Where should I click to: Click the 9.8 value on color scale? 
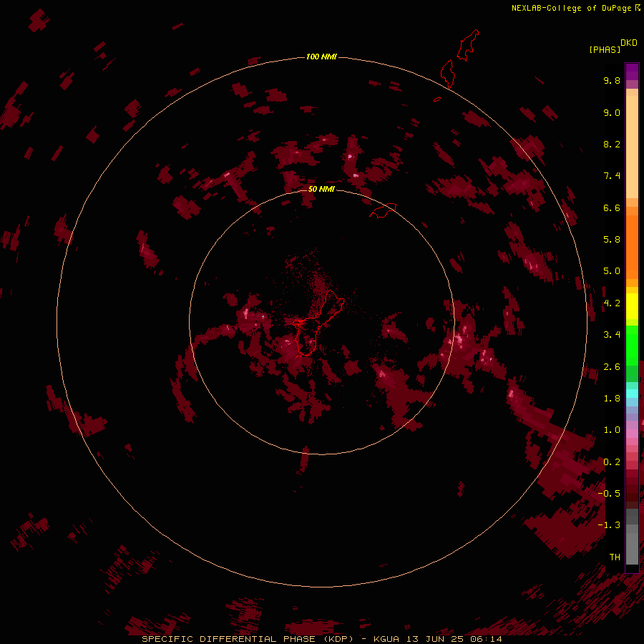[x=612, y=80]
